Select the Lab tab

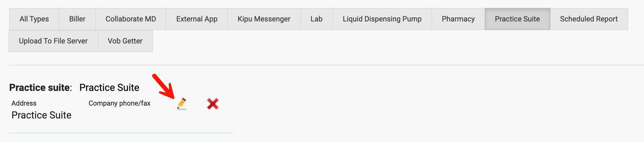pyautogui.click(x=316, y=19)
